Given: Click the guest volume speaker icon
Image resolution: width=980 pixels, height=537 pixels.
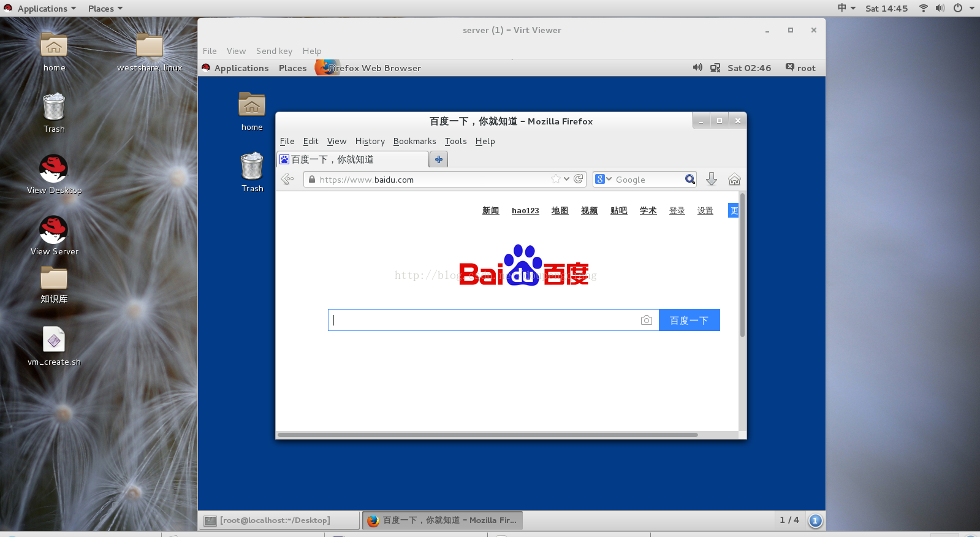Looking at the screenshot, I should [697, 67].
